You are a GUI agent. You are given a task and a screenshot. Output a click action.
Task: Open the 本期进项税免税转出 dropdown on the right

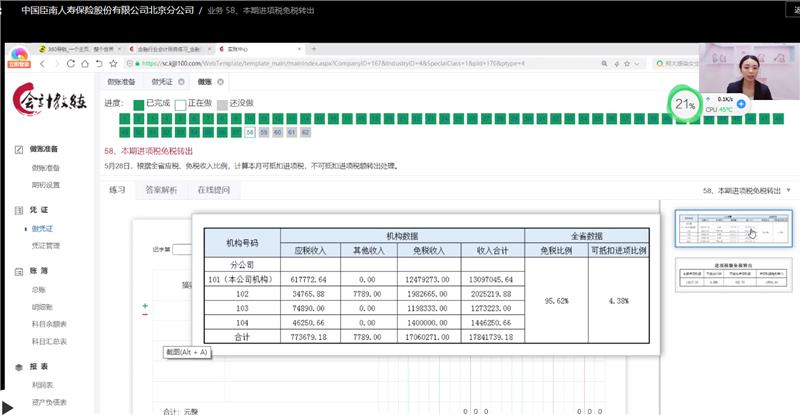788,189
